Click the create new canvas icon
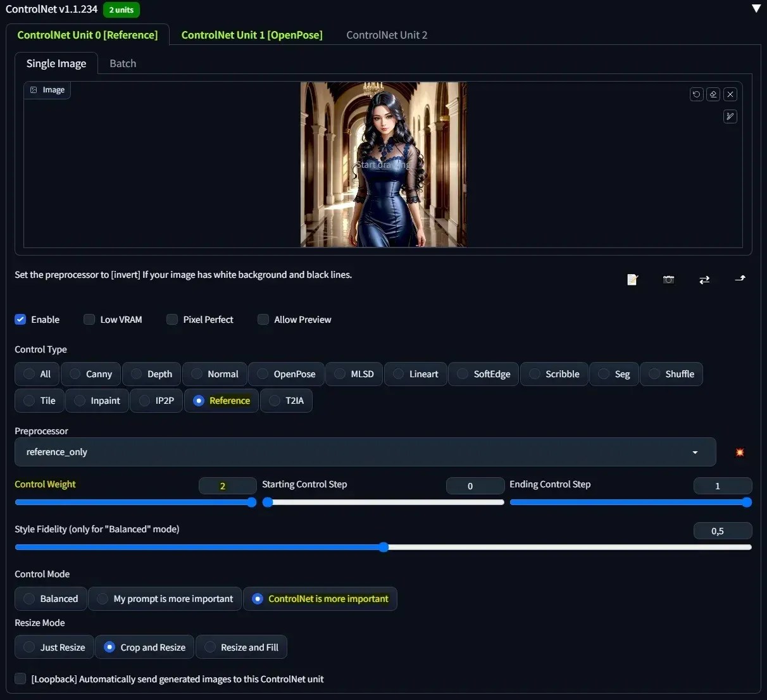The height and width of the screenshot is (700, 767). coord(632,280)
